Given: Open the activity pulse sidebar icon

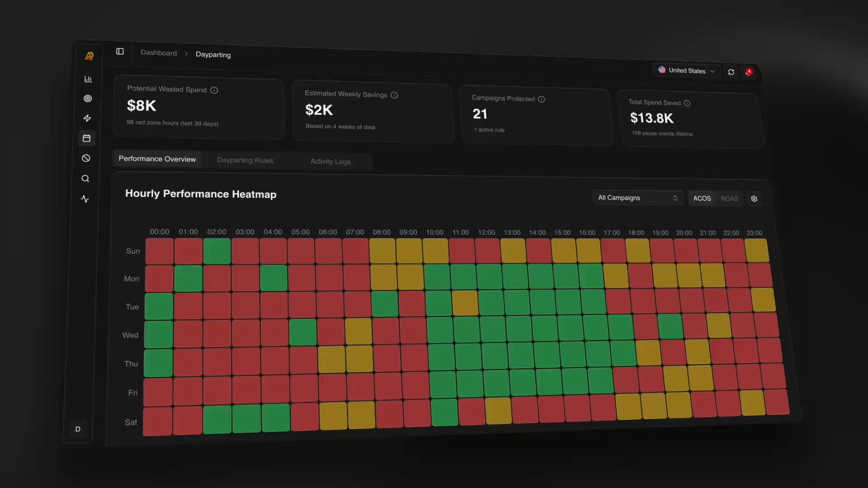Looking at the screenshot, I should [x=85, y=199].
